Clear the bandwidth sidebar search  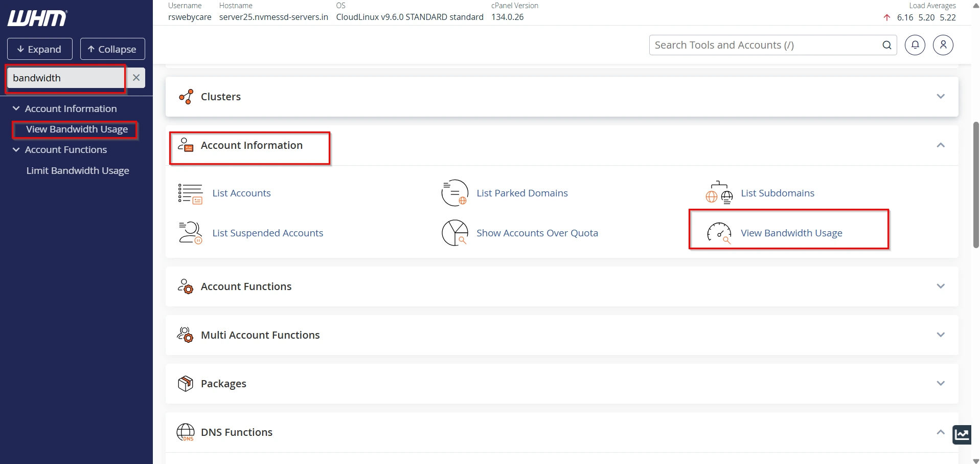136,78
